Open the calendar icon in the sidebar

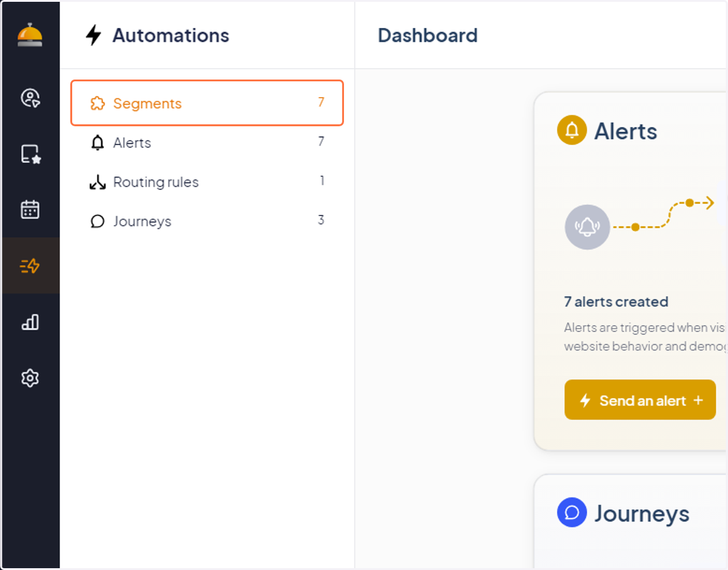coord(30,209)
